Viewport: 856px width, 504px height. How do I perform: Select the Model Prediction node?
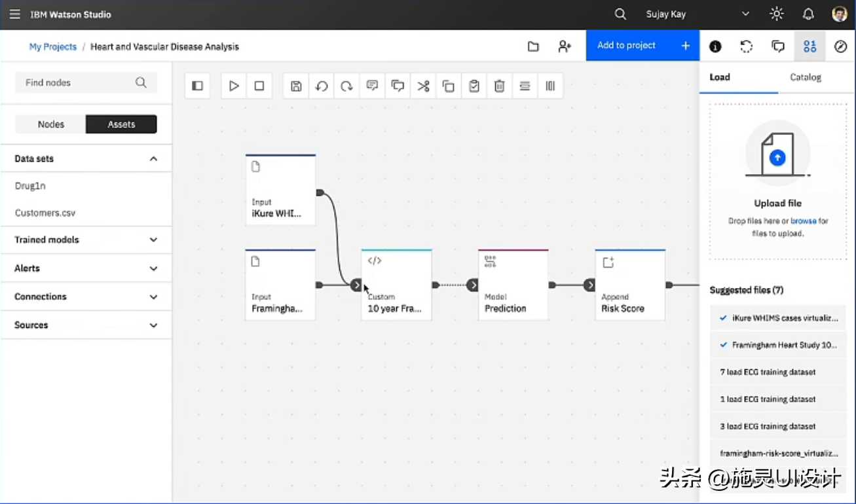click(x=513, y=285)
